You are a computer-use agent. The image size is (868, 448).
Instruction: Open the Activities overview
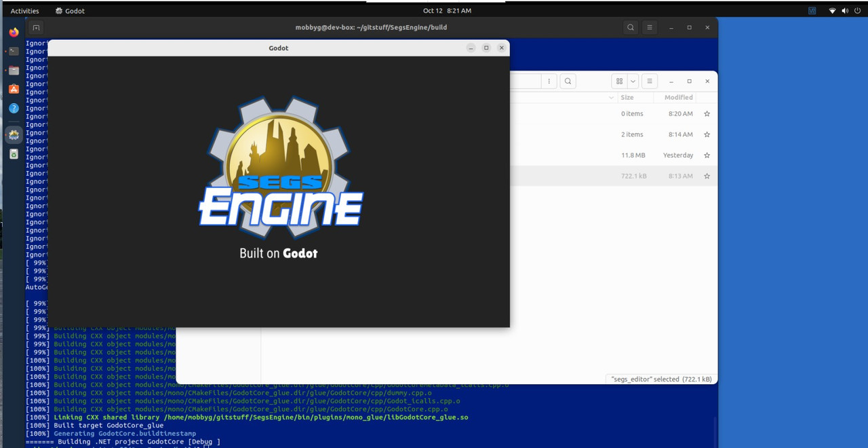(25, 11)
